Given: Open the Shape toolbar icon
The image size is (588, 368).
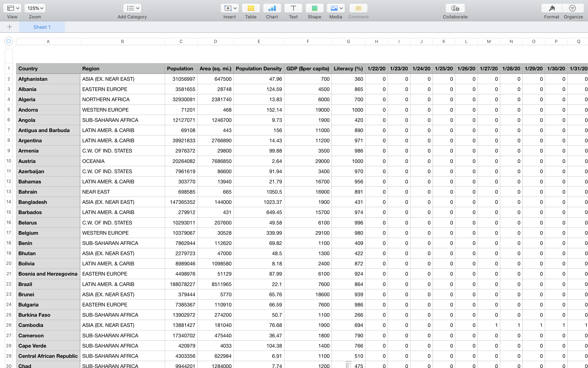Looking at the screenshot, I should (x=314, y=8).
